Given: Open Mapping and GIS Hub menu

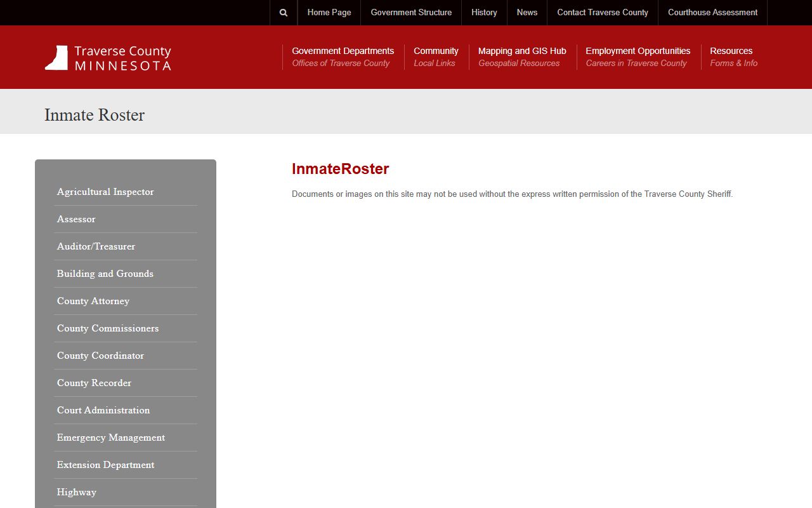Looking at the screenshot, I should point(521,57).
